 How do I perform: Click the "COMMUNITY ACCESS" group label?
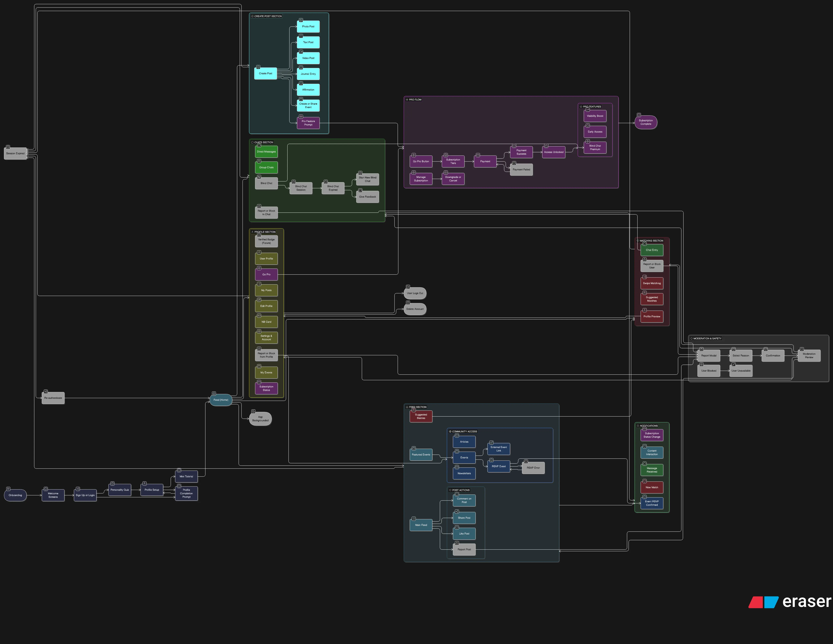[465, 432]
